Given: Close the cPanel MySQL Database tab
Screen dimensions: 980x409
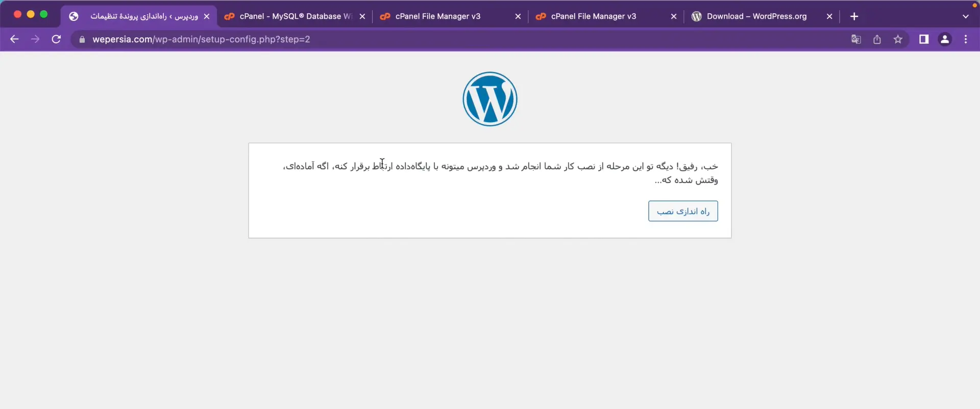Looking at the screenshot, I should (362, 16).
